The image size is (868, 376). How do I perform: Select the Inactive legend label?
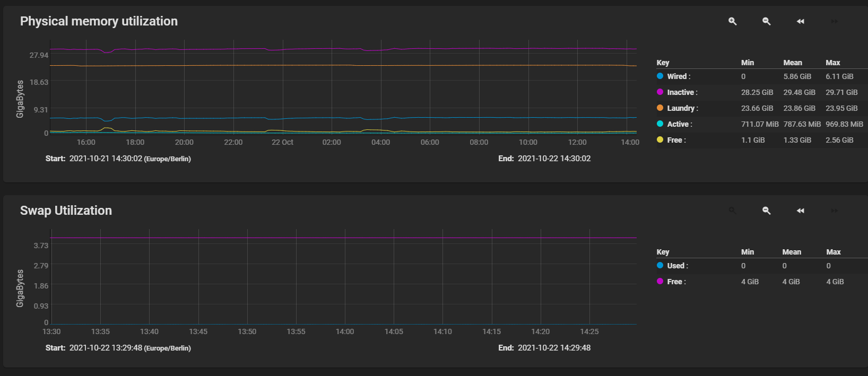click(682, 92)
